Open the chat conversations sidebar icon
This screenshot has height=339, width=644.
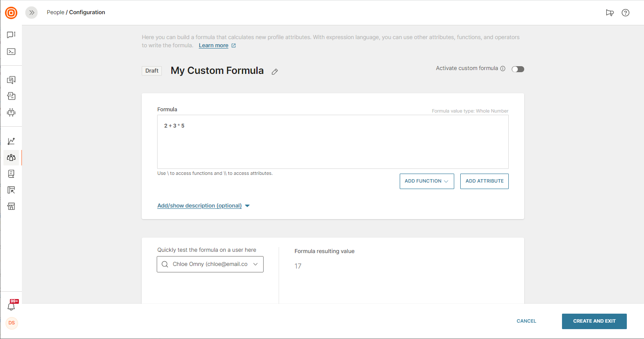(x=11, y=35)
